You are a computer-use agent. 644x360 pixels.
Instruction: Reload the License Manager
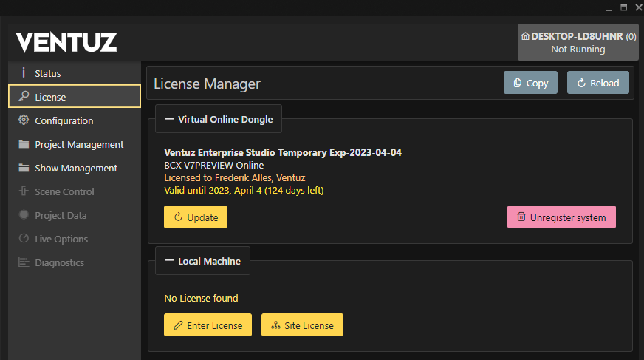click(x=597, y=83)
